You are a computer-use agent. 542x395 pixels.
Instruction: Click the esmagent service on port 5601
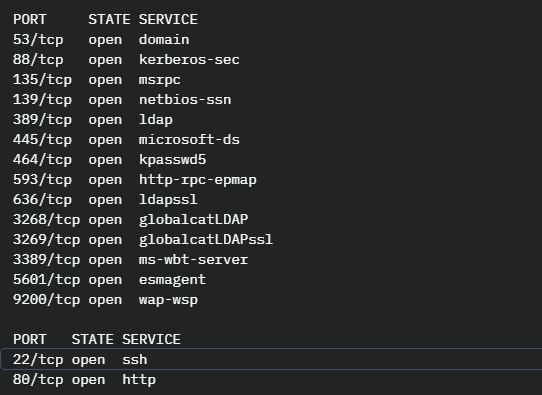click(x=172, y=280)
